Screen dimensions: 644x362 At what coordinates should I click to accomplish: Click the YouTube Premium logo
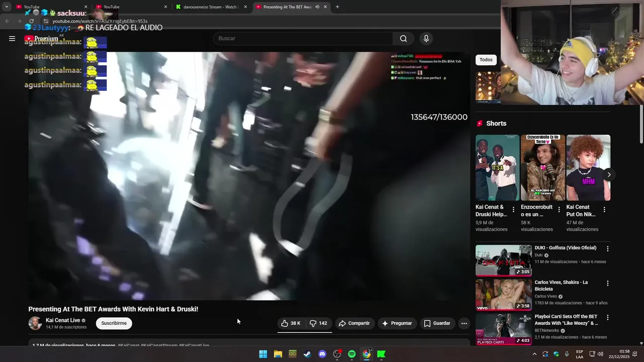click(41, 39)
